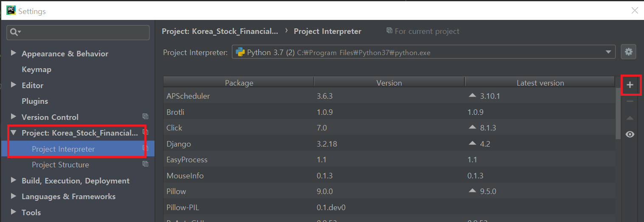Expand the Tools section
This screenshot has height=222, width=644.
[13, 212]
